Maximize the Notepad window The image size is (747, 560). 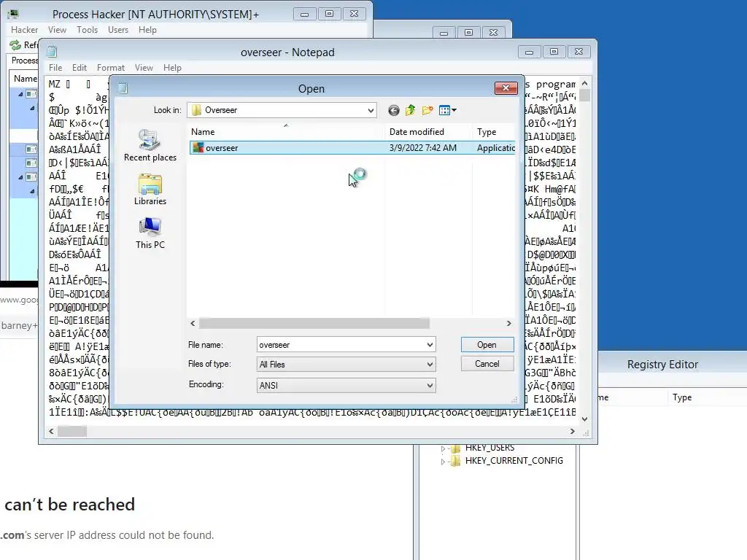coord(554,52)
